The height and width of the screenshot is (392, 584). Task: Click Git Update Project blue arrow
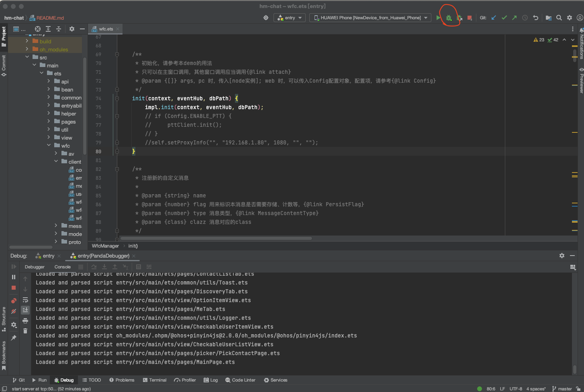494,18
